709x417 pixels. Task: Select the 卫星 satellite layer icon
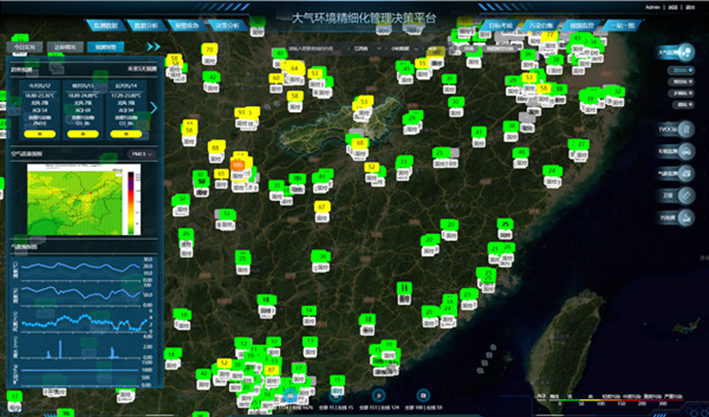(x=686, y=195)
